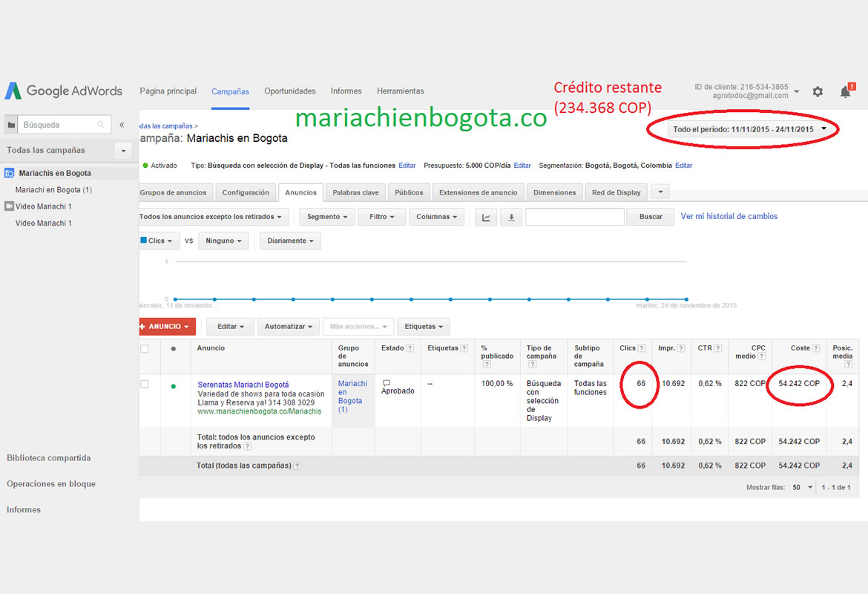
Task: Go to Página principal
Action: click(x=168, y=91)
